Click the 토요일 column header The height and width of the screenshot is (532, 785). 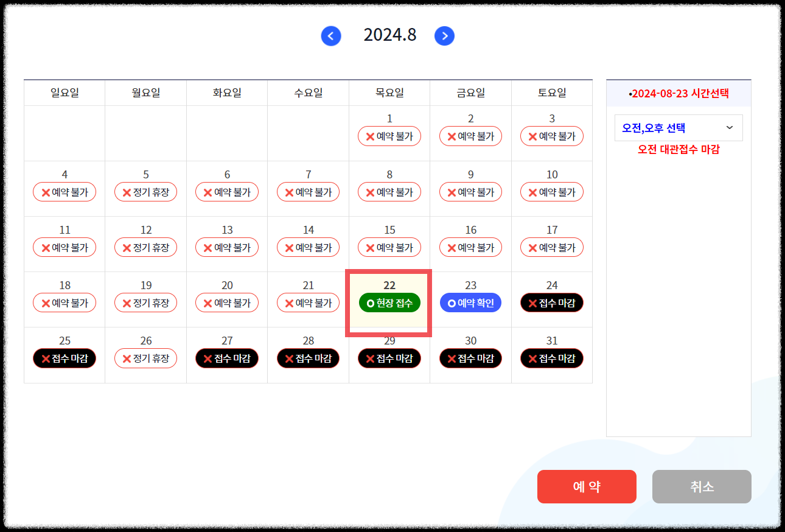tap(552, 93)
